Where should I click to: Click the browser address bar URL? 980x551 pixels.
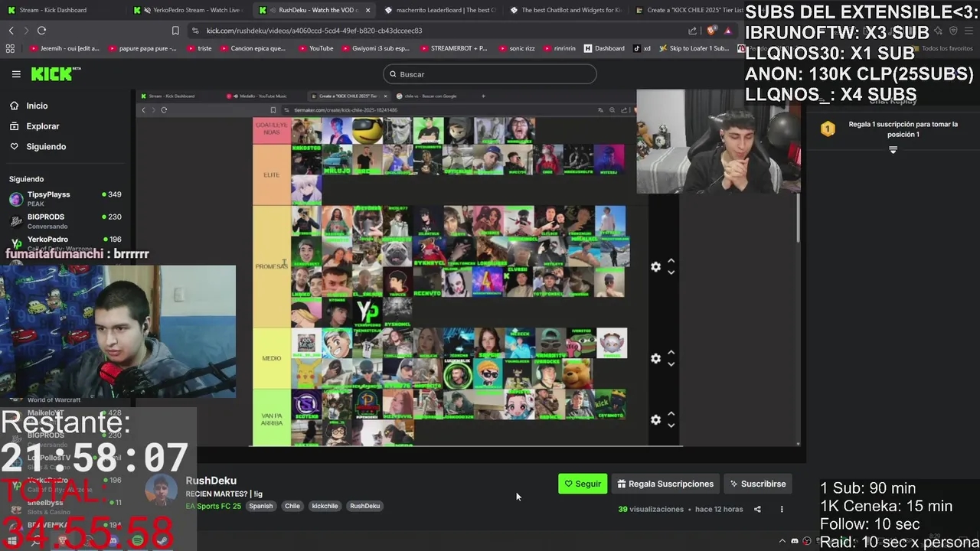(314, 31)
